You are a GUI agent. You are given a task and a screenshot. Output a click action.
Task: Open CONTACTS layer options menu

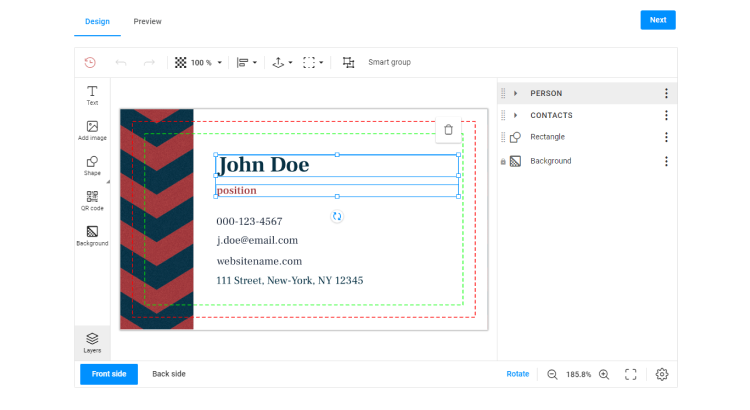666,115
